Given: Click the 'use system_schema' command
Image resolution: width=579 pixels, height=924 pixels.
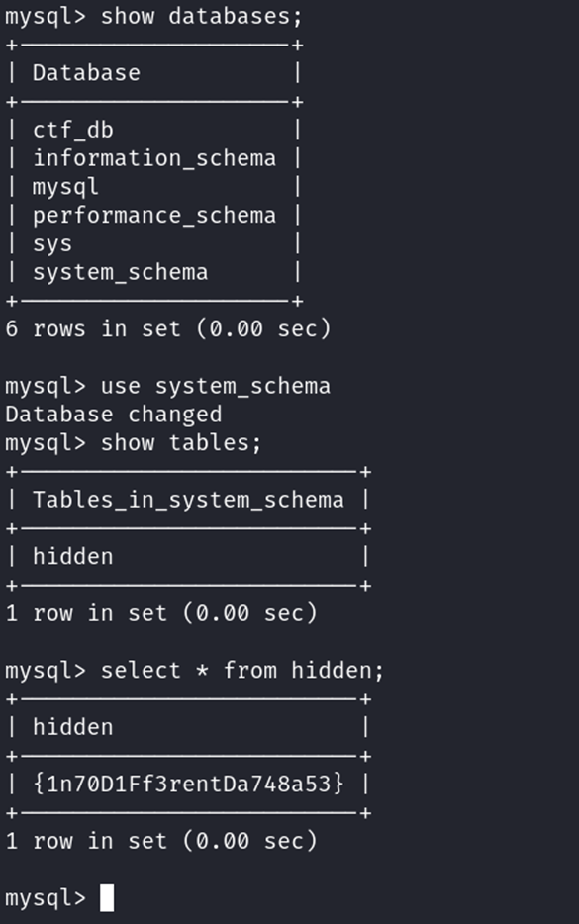Looking at the screenshot, I should pyautogui.click(x=215, y=386).
